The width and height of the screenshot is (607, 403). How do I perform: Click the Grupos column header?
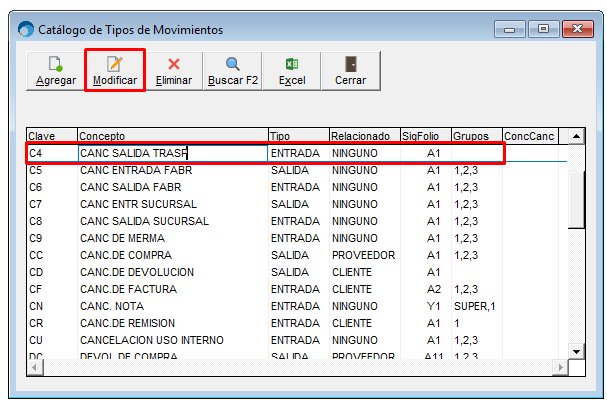[x=477, y=136]
